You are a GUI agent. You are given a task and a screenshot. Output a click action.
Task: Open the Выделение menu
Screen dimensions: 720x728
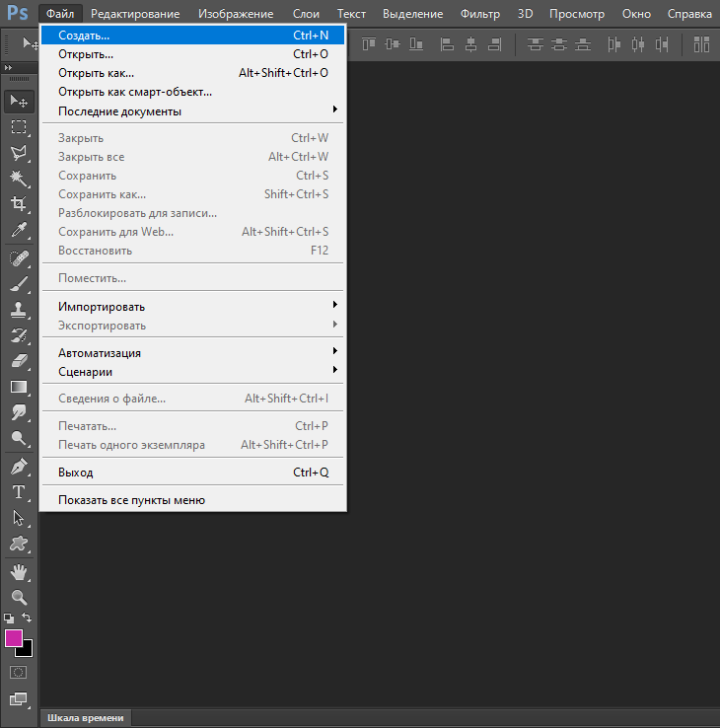412,14
